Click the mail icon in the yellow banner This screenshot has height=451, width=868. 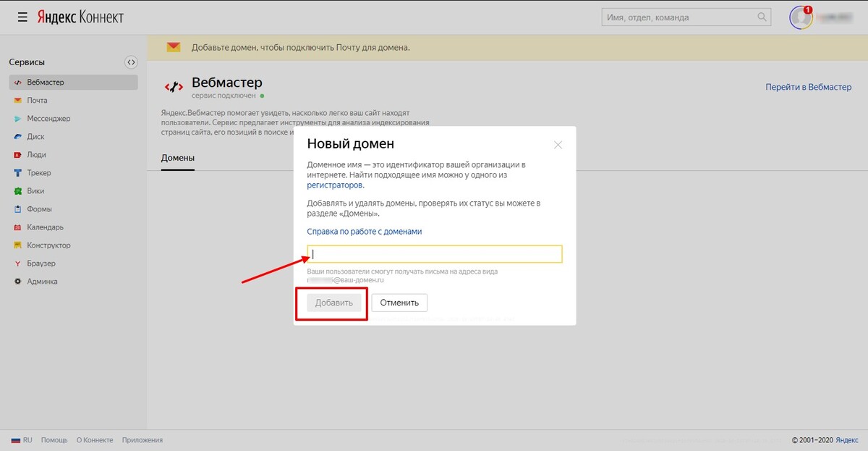click(x=174, y=48)
